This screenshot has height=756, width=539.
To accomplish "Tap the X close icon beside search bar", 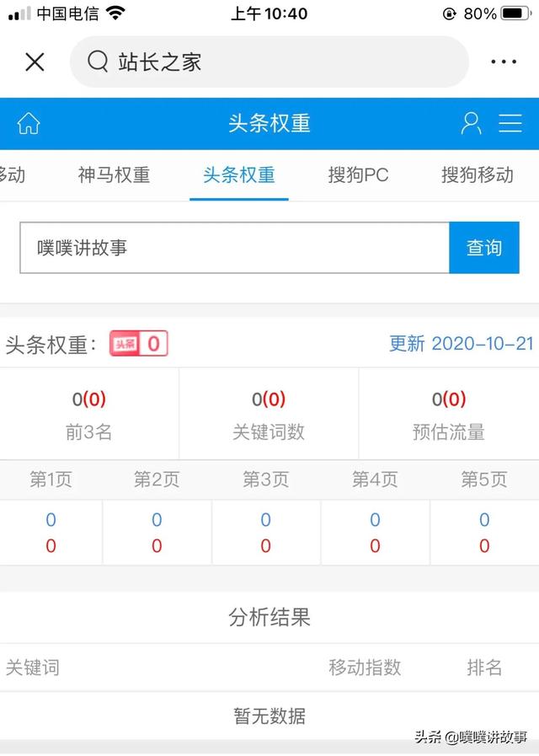I will coord(35,62).
